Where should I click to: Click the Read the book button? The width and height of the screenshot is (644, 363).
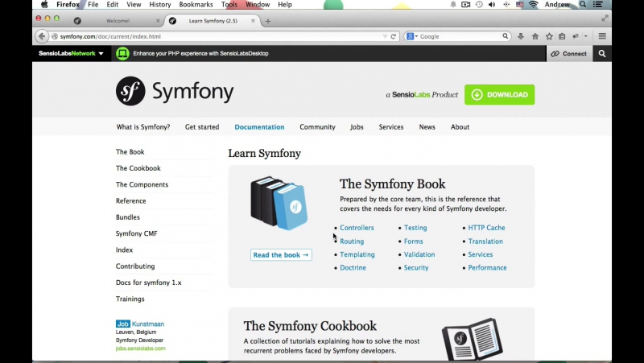coord(281,254)
